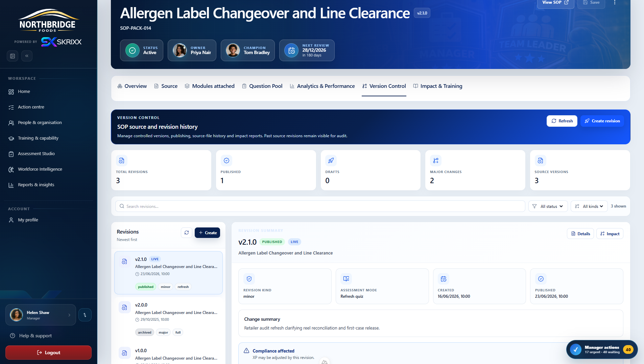Select the Version Control tab
Viewport: 644px width, 364px height.
click(x=384, y=86)
